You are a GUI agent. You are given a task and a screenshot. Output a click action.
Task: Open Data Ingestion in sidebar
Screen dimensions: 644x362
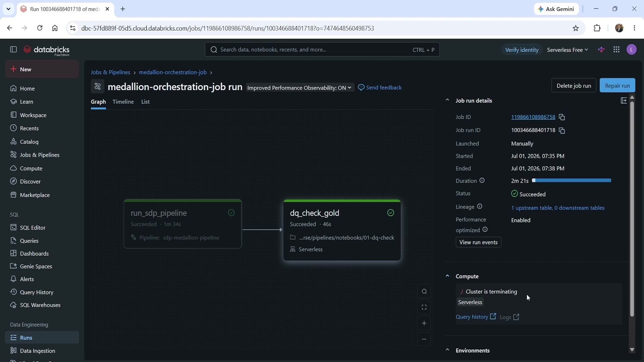click(42, 351)
